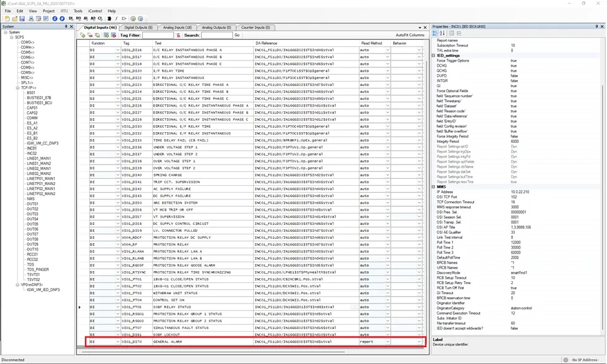Screen dimensions: 607x364
Task: Select the CI toolbar icon
Action: coord(100,18)
